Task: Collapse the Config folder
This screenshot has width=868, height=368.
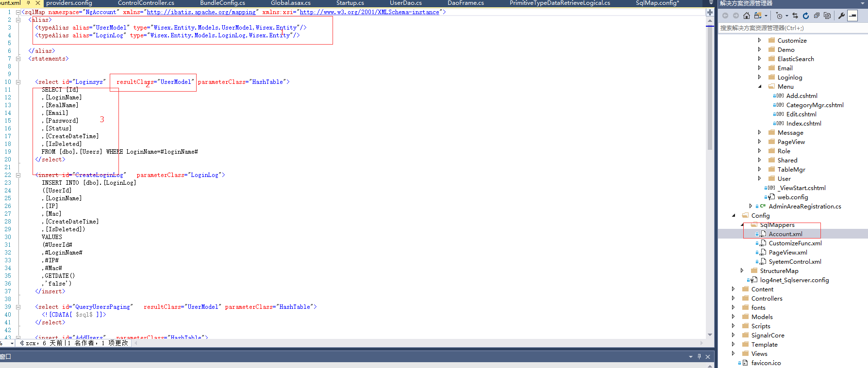Action: [x=734, y=215]
